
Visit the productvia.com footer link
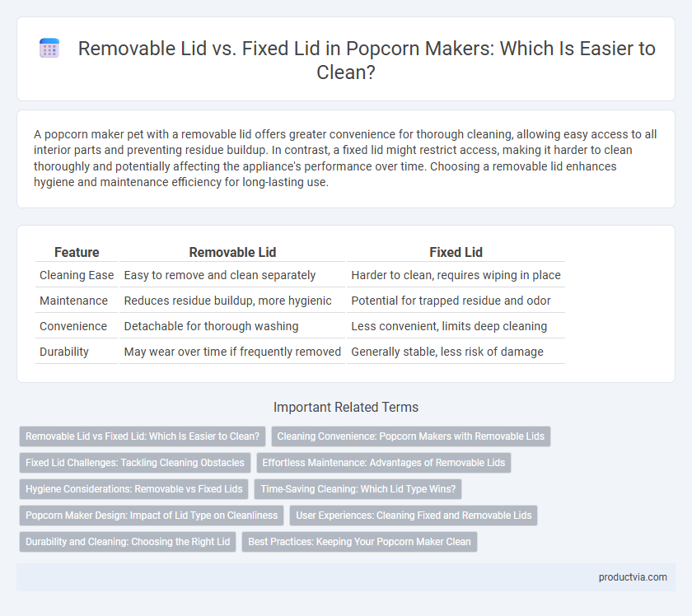click(x=633, y=577)
